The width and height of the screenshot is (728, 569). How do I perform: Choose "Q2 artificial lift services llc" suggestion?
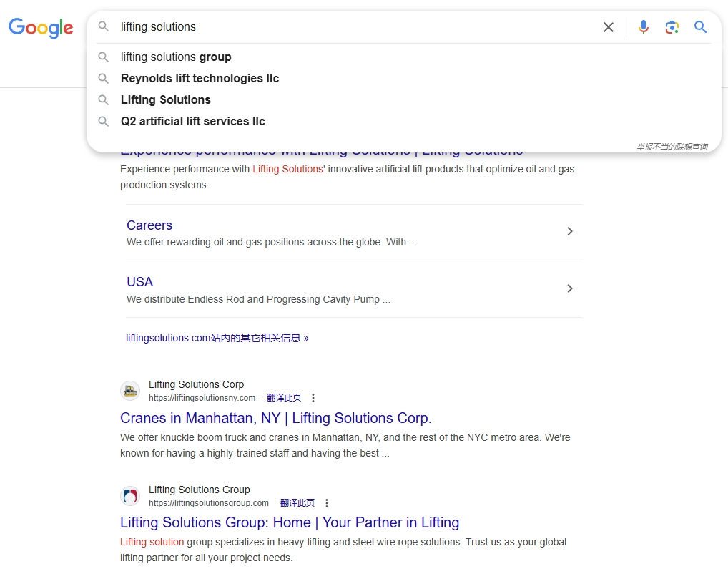coord(192,122)
